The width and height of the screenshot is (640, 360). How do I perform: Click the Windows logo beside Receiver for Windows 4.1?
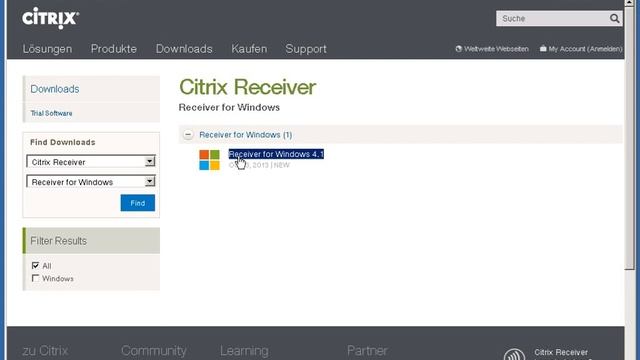pos(209,160)
